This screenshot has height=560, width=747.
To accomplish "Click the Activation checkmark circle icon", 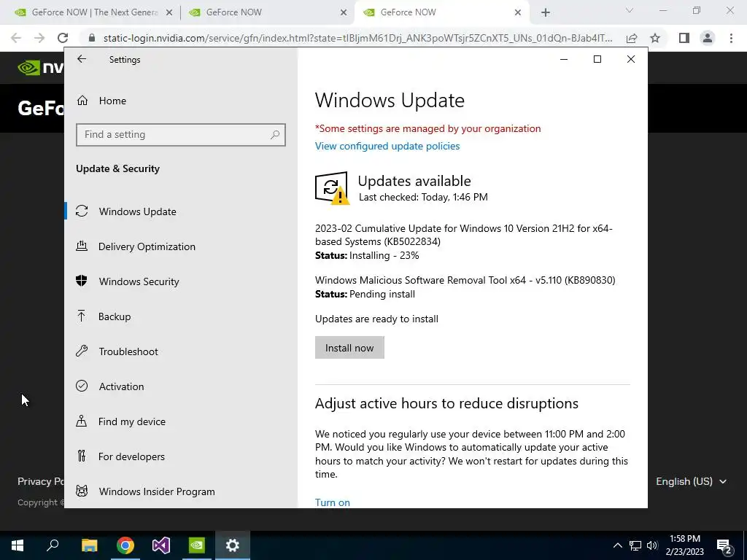I will [x=82, y=386].
